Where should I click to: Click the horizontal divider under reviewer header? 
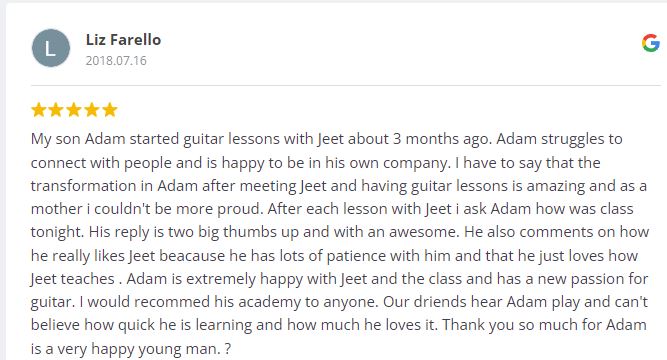coord(346,85)
